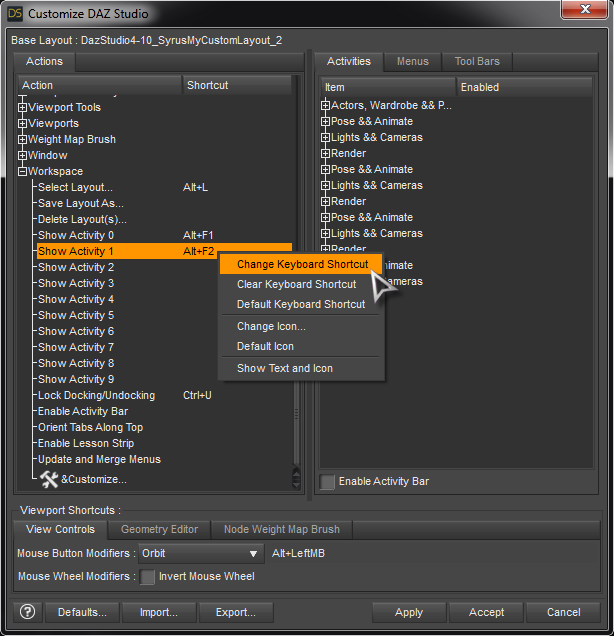Choose Change Keyboard Shortcut from context menu
Image resolution: width=614 pixels, height=636 pixels.
(302, 264)
